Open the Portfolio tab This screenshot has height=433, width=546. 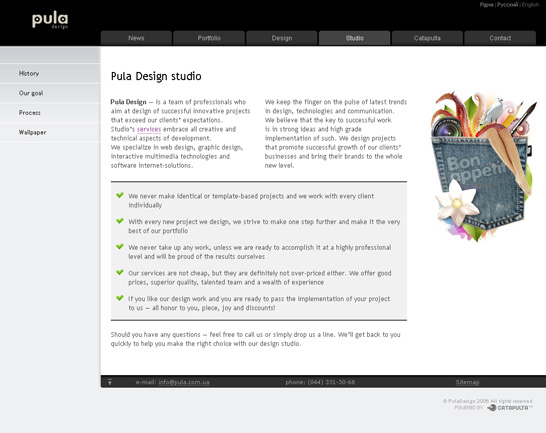(x=209, y=38)
